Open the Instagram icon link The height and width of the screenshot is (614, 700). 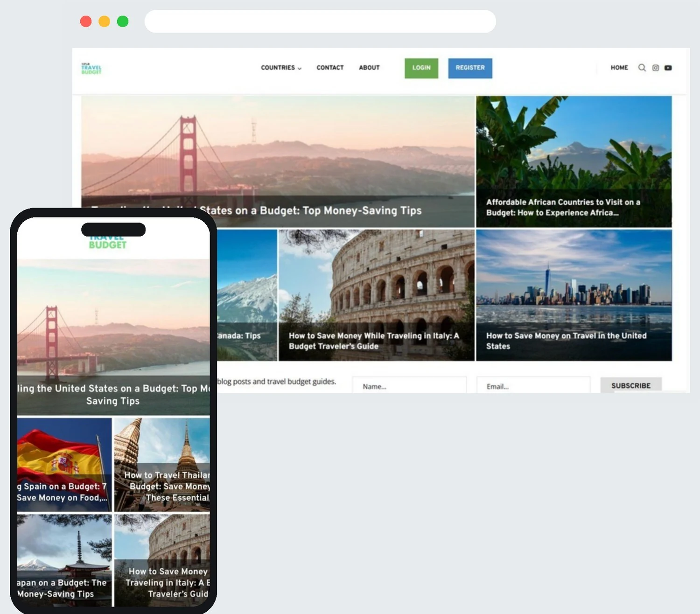656,68
